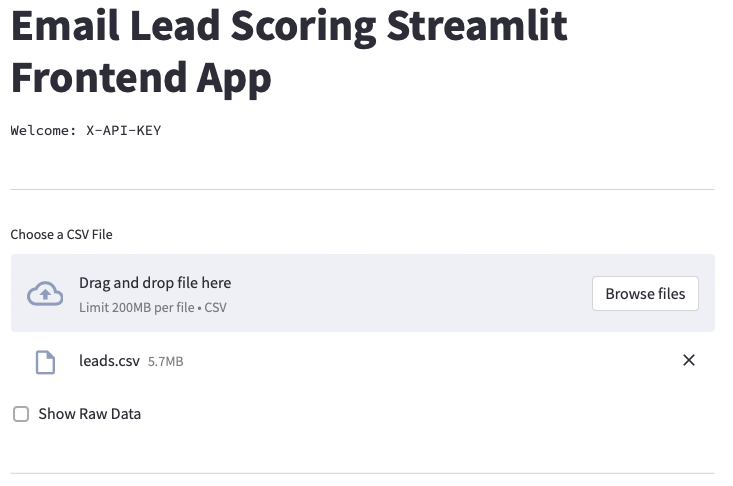Enable the Show Raw Data checkbox
This screenshot has height=486, width=733.
(x=21, y=414)
